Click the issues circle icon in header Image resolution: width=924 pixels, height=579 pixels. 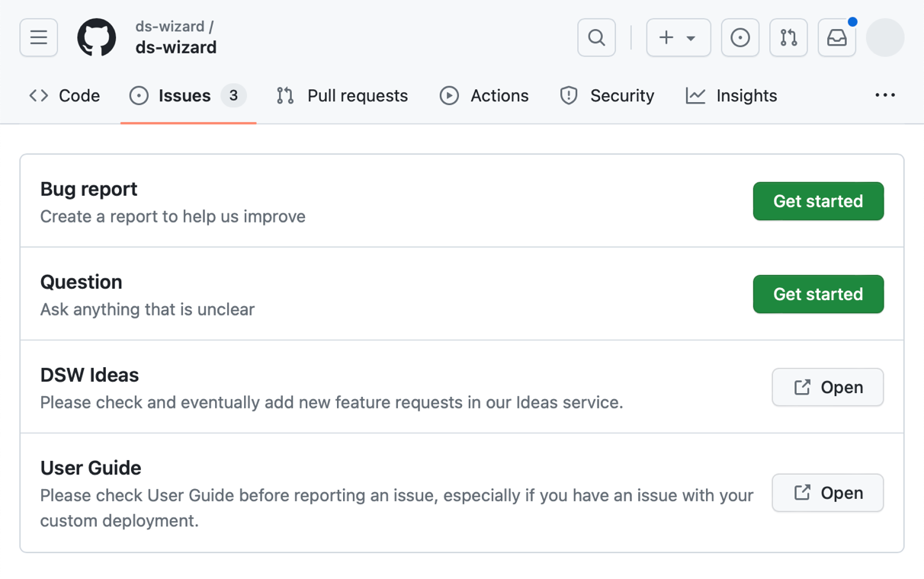(x=740, y=37)
